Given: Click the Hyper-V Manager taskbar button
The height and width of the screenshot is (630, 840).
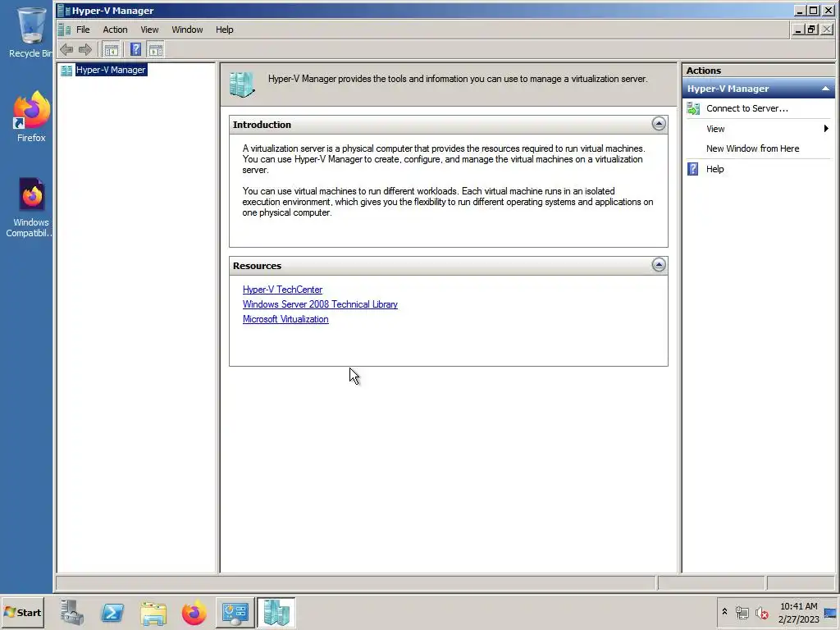Looking at the screenshot, I should tap(276, 612).
